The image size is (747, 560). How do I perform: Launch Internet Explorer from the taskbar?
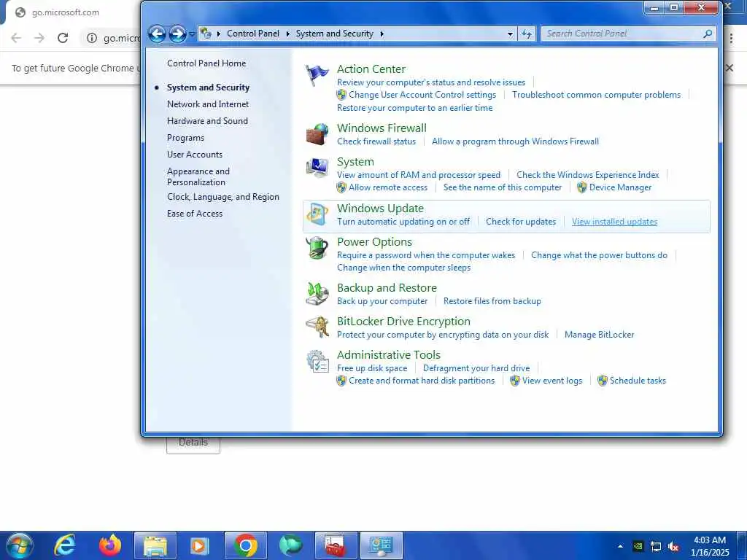click(64, 545)
